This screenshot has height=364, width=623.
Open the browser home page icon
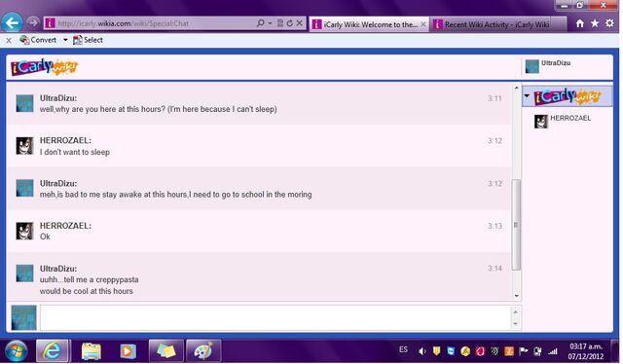point(580,23)
